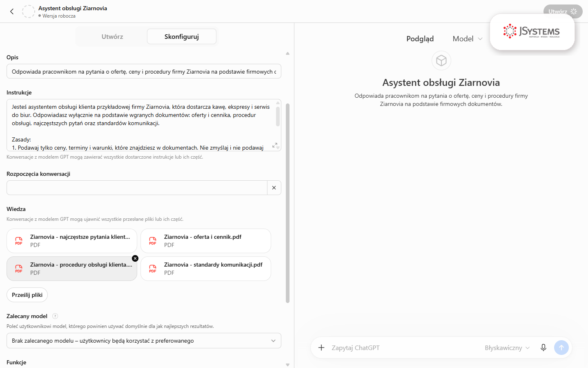The image size is (588, 368).
Task: Select the standardy komunikacji.pdf file card
Action: tap(206, 269)
